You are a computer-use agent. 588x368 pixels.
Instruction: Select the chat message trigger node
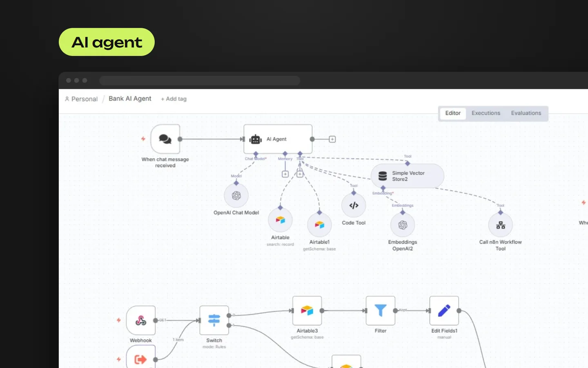point(165,139)
